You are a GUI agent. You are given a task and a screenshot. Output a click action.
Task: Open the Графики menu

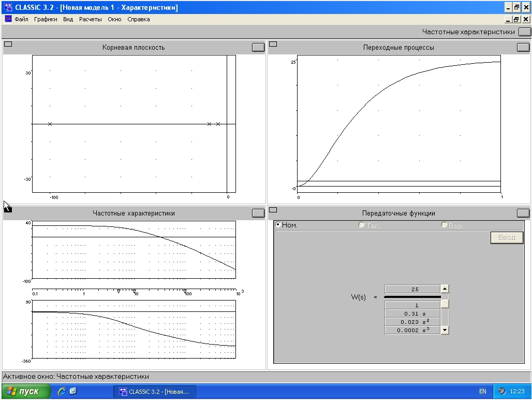tap(46, 19)
